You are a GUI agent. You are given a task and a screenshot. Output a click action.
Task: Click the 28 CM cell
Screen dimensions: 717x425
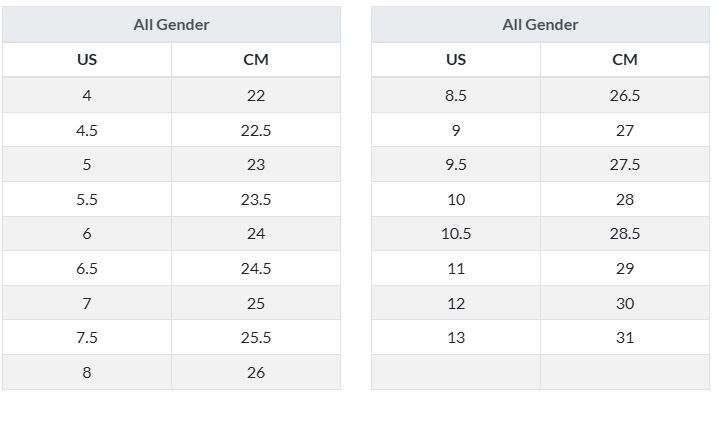click(624, 199)
